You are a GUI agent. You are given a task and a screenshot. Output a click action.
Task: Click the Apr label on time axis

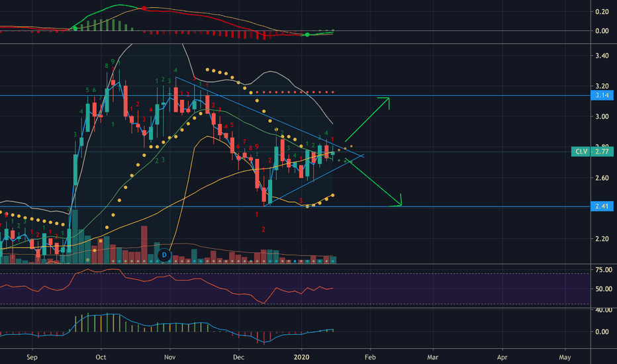pyautogui.click(x=502, y=357)
